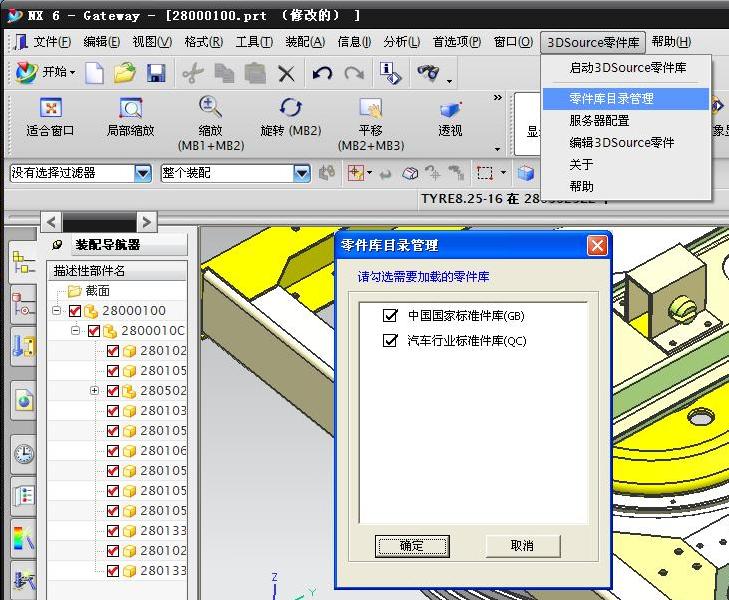729x600 pixels.
Task: Open the 整个装配 scope dropdown
Action: [x=302, y=173]
